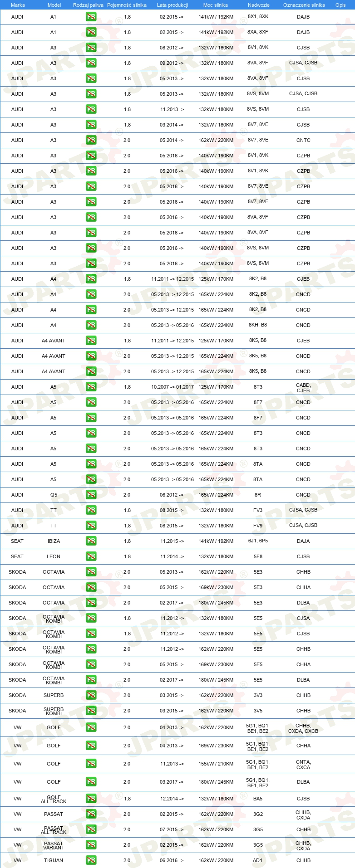Select engine code CHHB, CXDA, CXCB cell

point(303,728)
